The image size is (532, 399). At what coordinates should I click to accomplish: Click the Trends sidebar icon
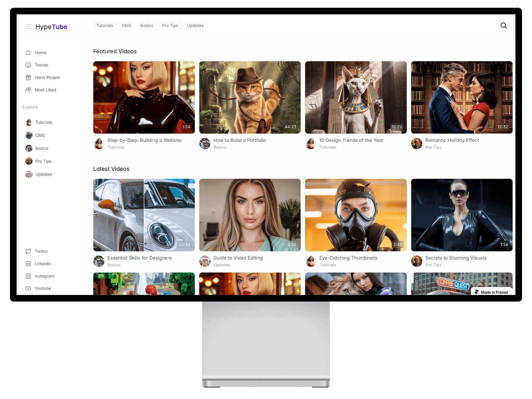click(x=28, y=65)
